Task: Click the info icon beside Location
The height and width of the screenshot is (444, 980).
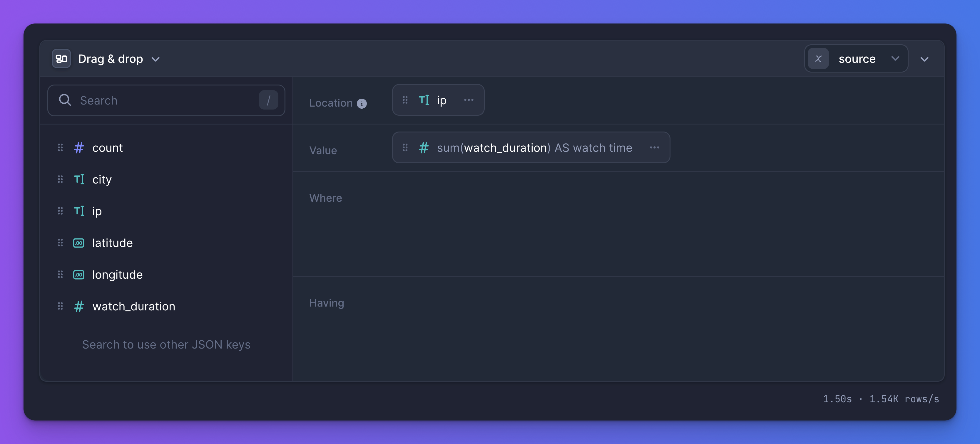Action: [x=362, y=103]
